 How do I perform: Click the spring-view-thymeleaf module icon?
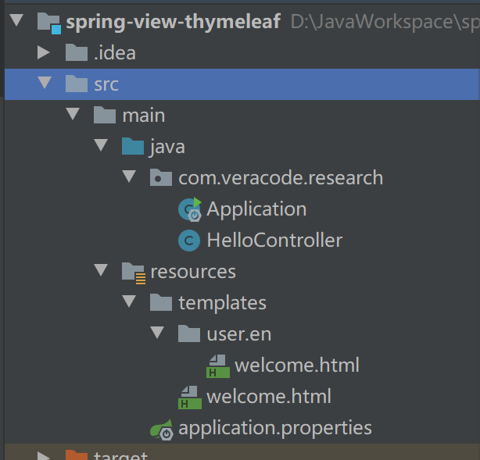point(49,23)
